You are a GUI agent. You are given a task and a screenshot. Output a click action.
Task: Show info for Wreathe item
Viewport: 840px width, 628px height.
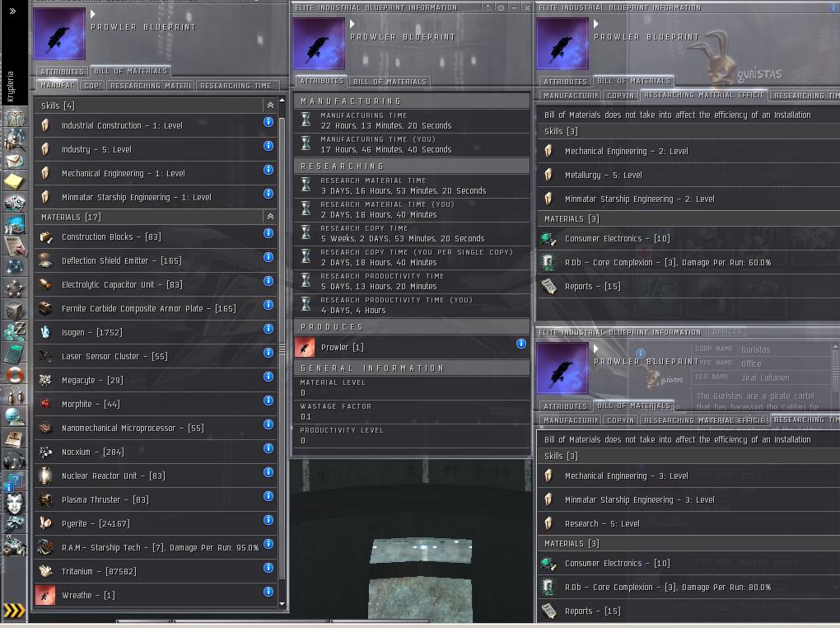tap(268, 592)
